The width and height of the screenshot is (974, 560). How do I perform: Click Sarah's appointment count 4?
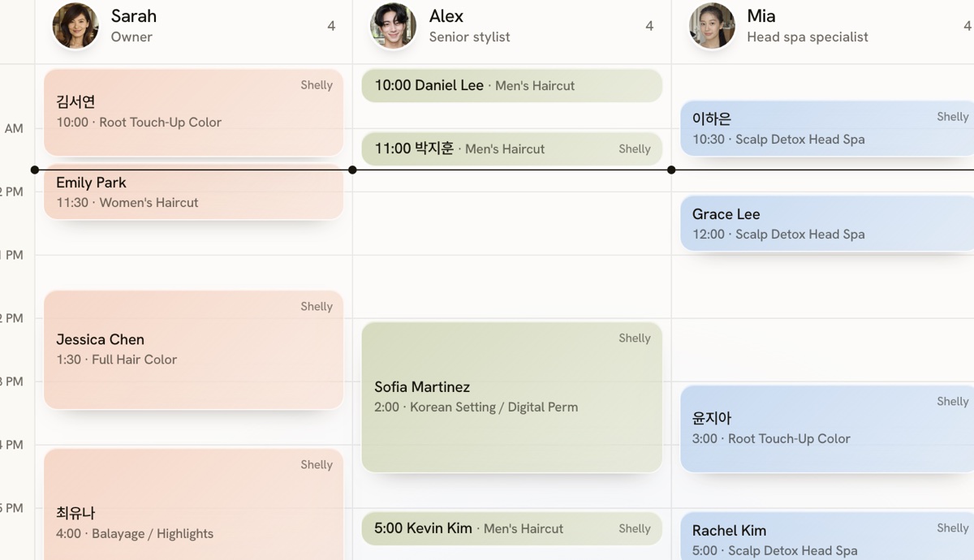click(331, 26)
